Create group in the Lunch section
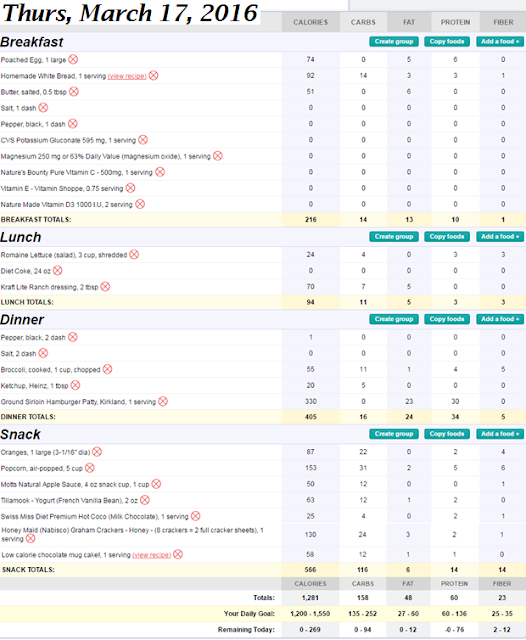The image size is (526, 640). (x=394, y=237)
